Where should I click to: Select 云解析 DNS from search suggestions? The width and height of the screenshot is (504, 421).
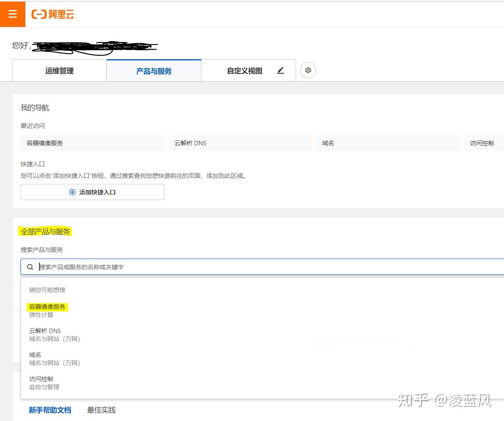click(x=45, y=330)
